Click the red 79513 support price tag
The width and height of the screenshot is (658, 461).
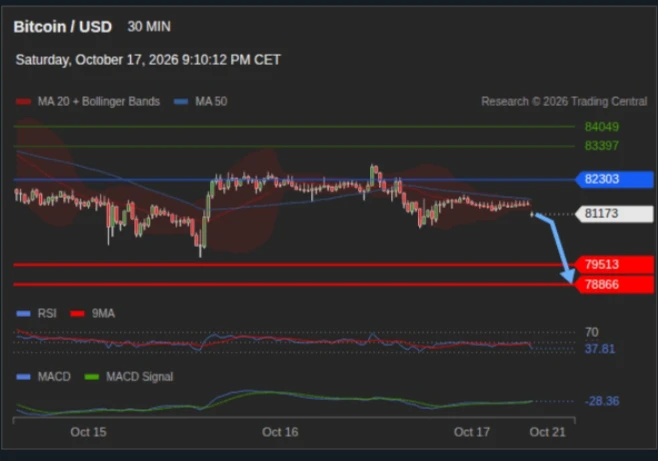614,265
